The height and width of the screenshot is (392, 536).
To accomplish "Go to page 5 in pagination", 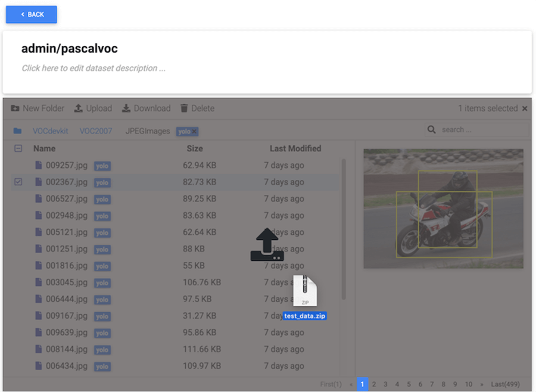I will pos(409,384).
